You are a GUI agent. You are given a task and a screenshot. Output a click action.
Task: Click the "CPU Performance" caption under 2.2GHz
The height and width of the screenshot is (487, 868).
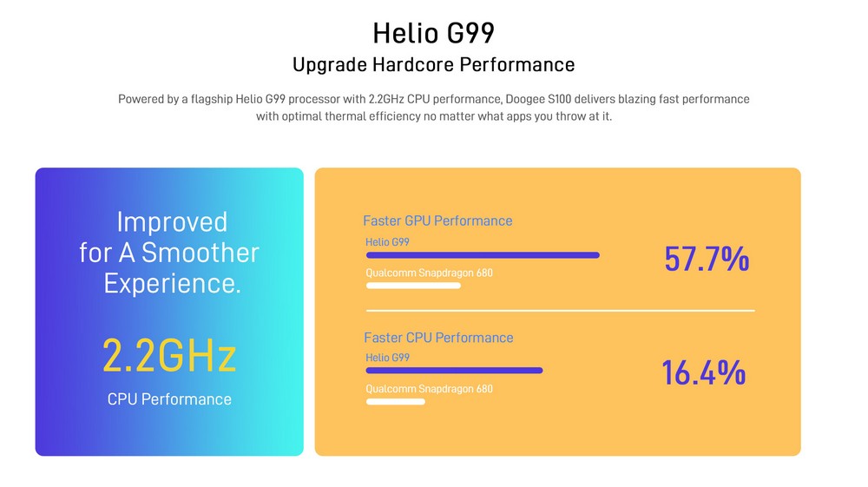[169, 399]
